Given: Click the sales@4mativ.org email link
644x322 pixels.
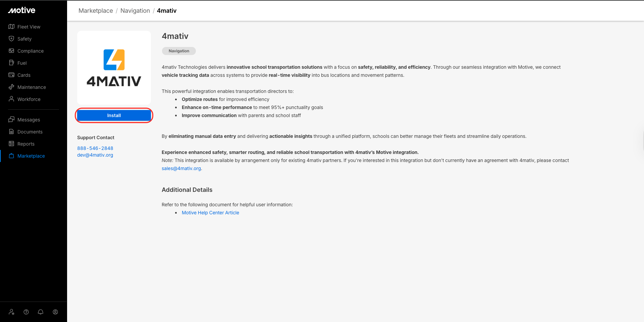Looking at the screenshot, I should 181,168.
